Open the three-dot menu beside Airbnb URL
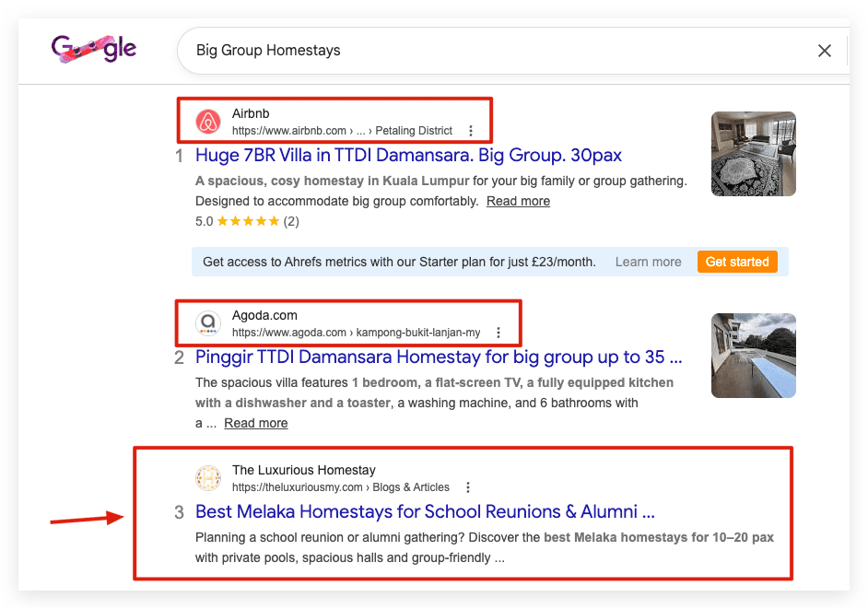The width and height of the screenshot is (868, 609). [471, 131]
